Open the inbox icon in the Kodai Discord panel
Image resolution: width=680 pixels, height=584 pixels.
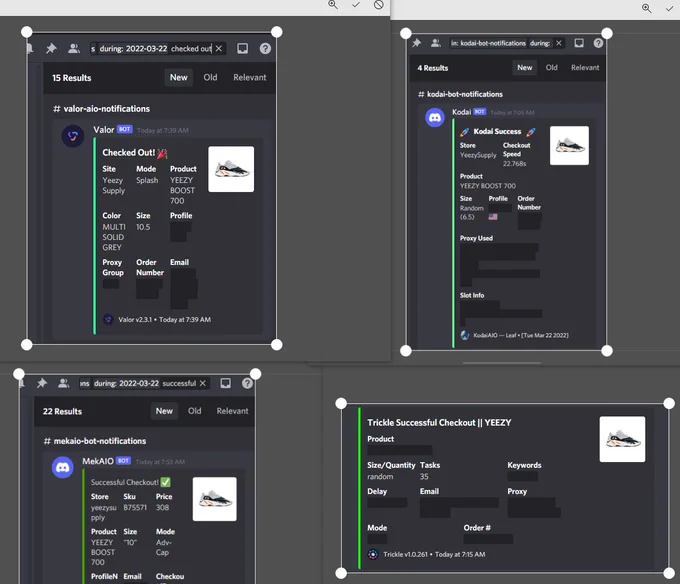(x=579, y=43)
